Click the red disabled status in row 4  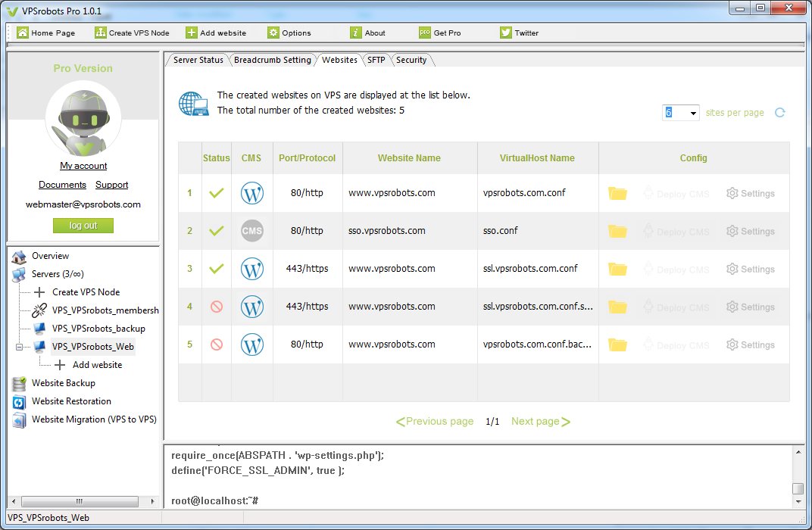tap(217, 307)
